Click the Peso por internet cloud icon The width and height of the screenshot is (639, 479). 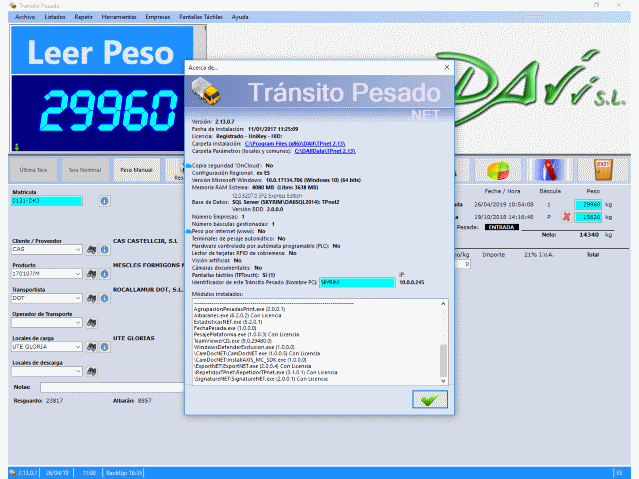[189, 232]
